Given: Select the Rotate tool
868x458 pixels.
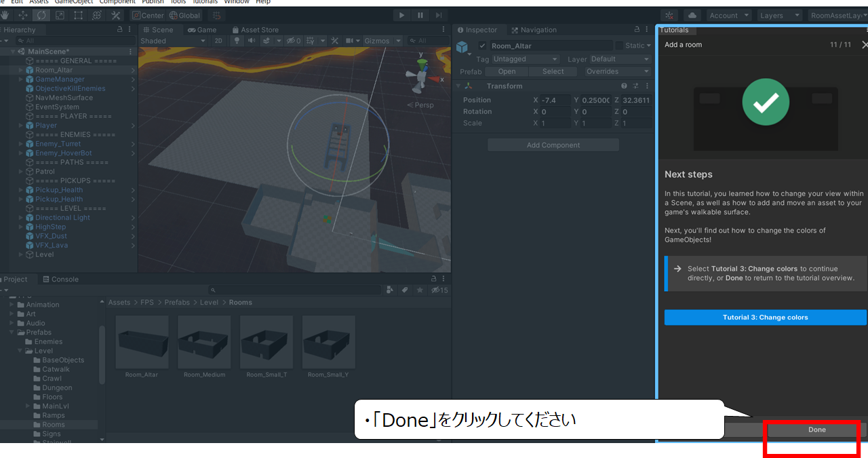Looking at the screenshot, I should tap(41, 15).
